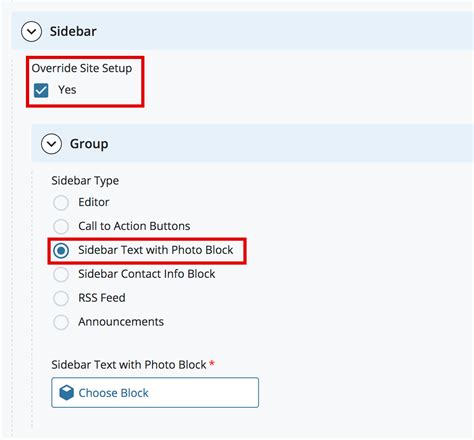Click the Sidebar section header title
Image resolution: width=474 pixels, height=440 pixels.
tap(73, 31)
